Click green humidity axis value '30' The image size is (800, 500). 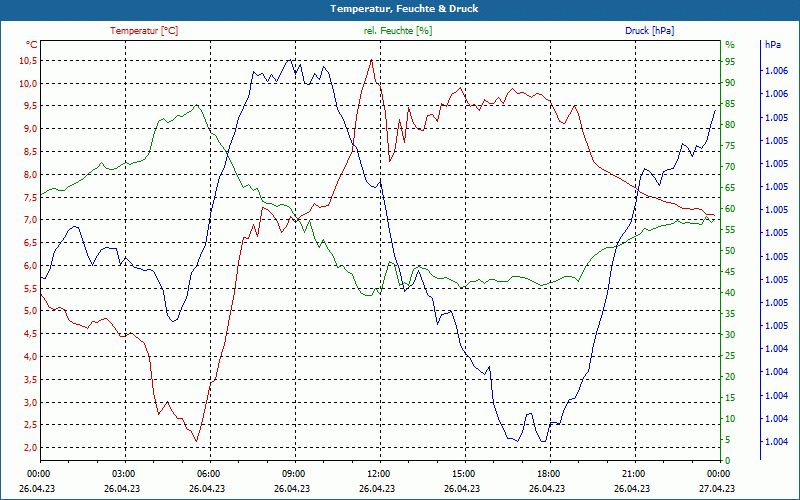point(730,335)
